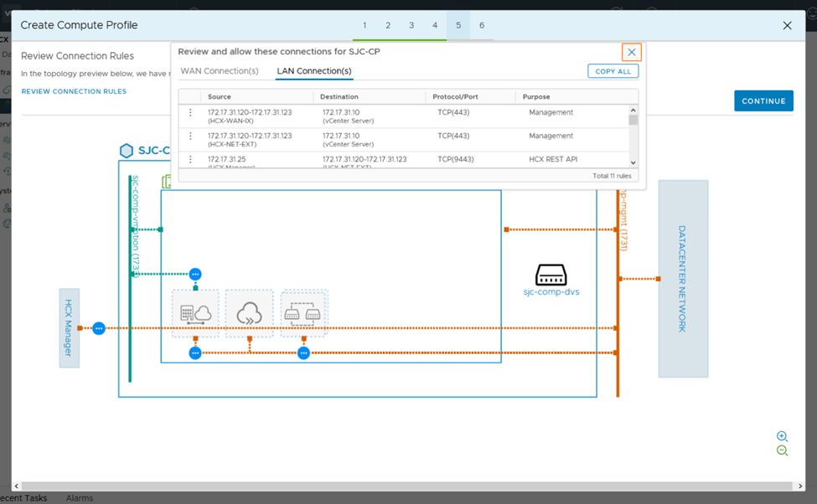
Task: Click the horizontal scrollbar right arrow
Action: (800, 486)
